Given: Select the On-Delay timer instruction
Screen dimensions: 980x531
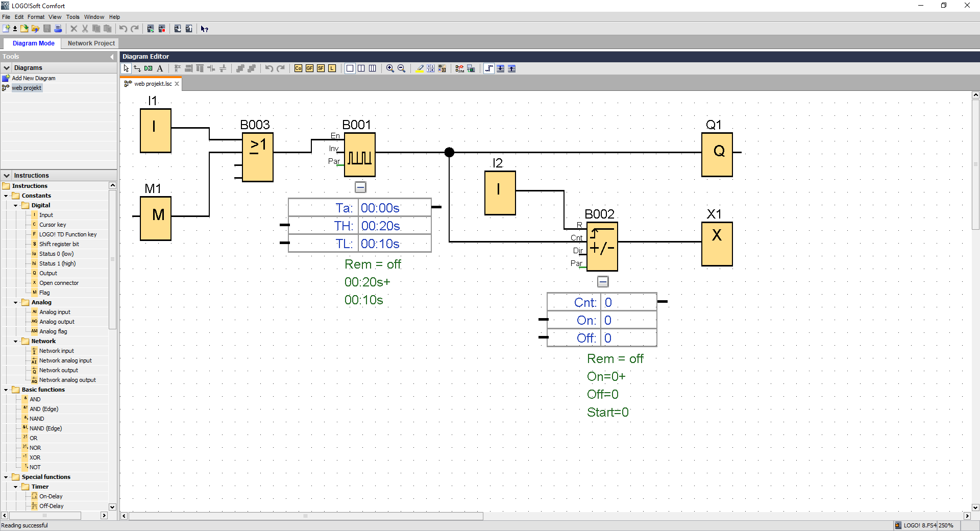Looking at the screenshot, I should pyautogui.click(x=51, y=496).
